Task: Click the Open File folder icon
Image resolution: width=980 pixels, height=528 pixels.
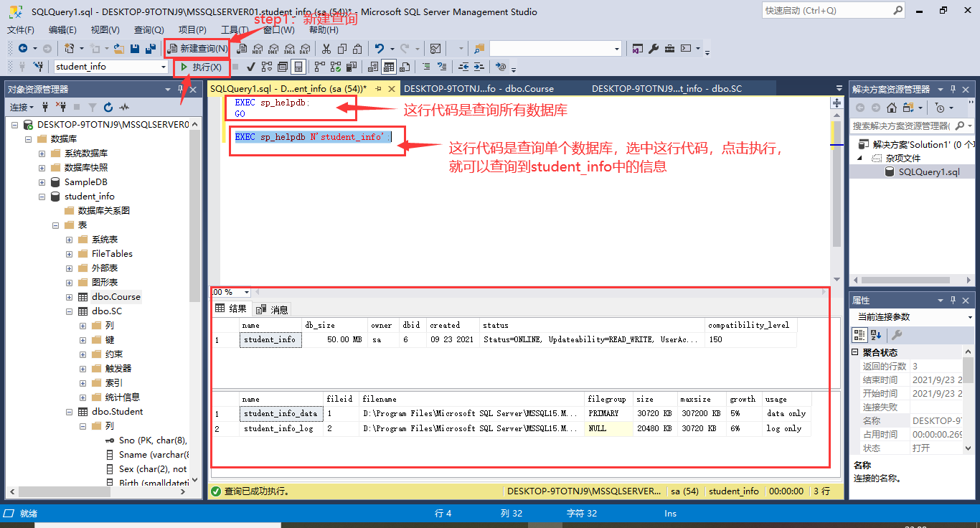Action: 119,49
